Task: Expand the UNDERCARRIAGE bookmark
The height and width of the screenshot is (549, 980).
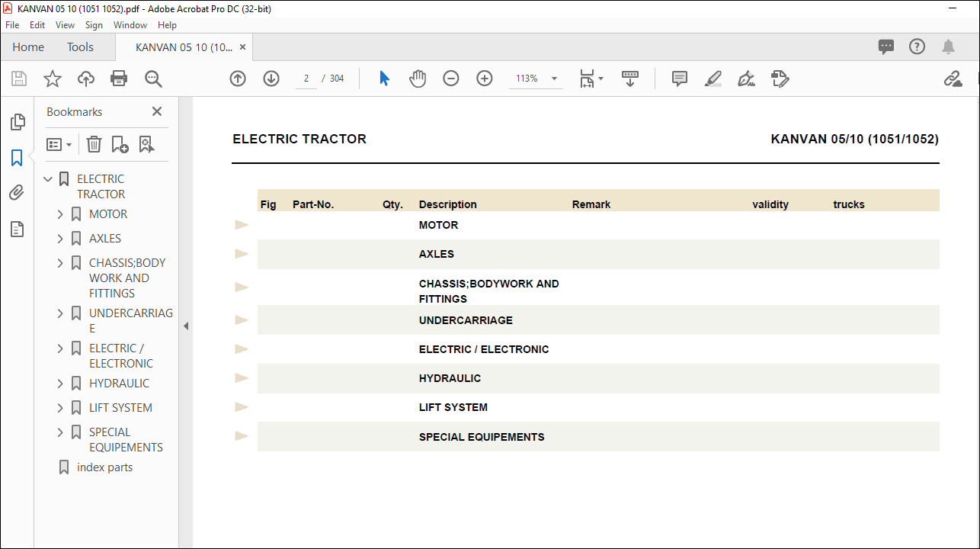Action: 60,313
